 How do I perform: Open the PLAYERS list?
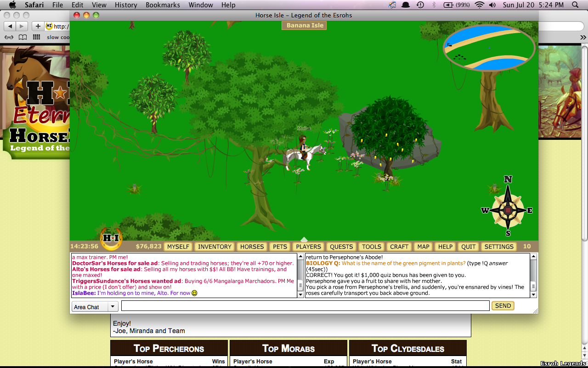(x=308, y=247)
